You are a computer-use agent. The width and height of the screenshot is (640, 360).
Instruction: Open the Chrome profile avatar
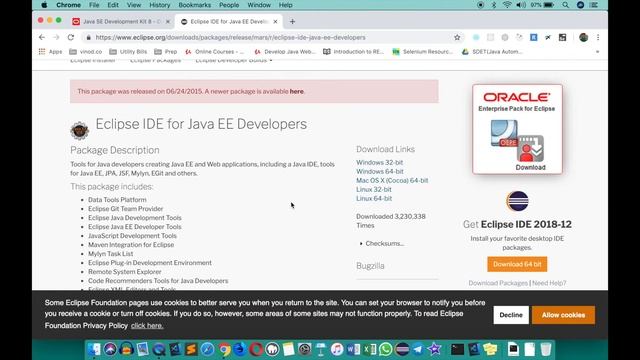pyautogui.click(x=583, y=38)
